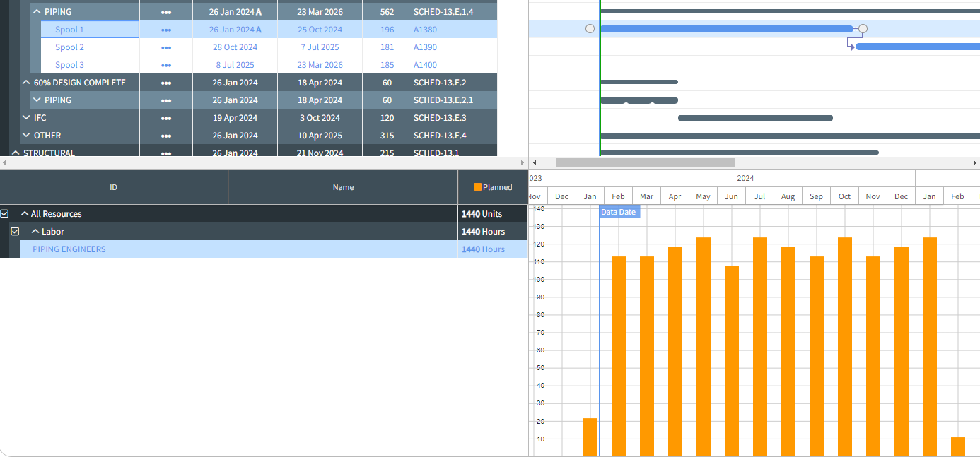Select the Feb 2024 header in the histogram timeline
This screenshot has height=457, width=980.
(x=618, y=196)
